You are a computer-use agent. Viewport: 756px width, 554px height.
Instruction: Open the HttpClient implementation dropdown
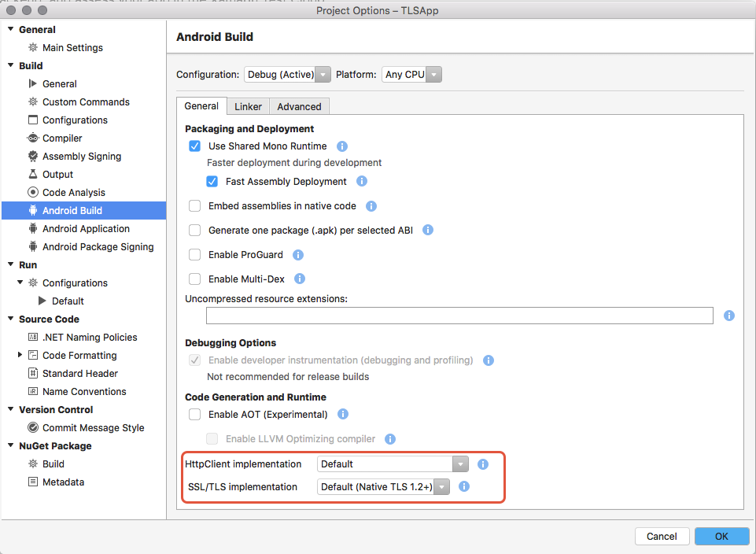click(393, 464)
